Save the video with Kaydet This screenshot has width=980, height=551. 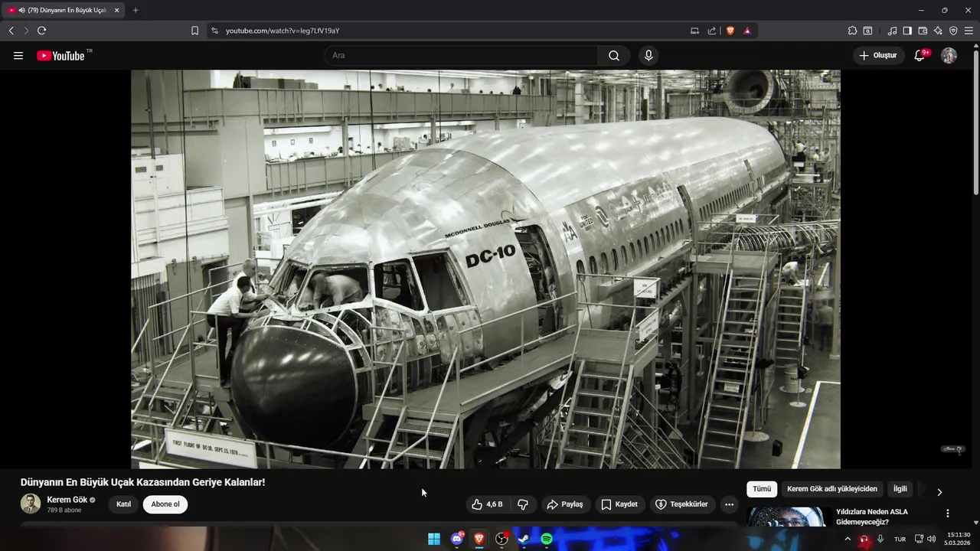click(619, 504)
